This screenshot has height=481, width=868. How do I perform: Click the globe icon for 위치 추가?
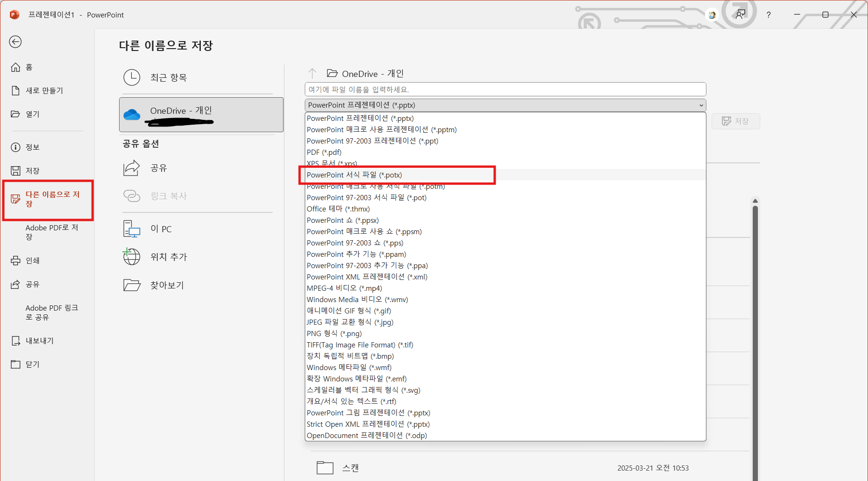[x=131, y=256]
